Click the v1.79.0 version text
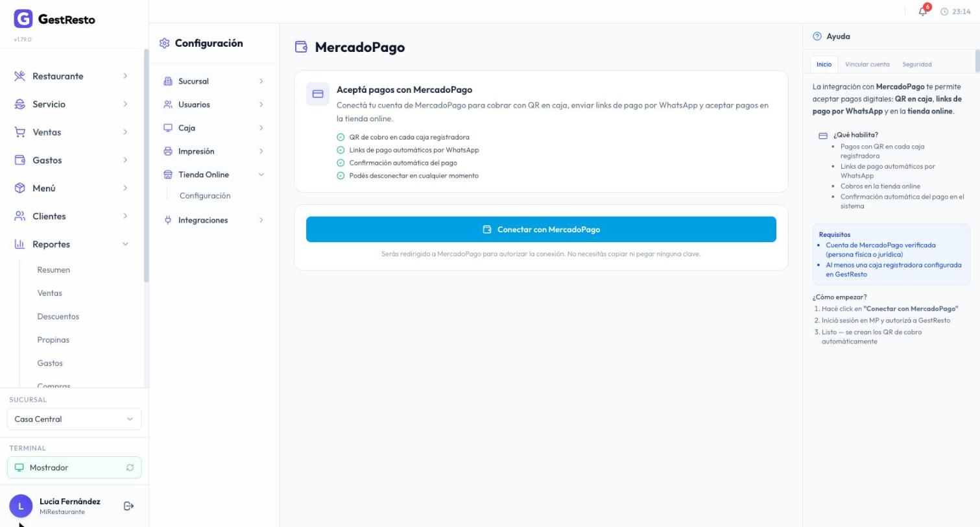Viewport: 980px width, 527px height. pyautogui.click(x=23, y=40)
